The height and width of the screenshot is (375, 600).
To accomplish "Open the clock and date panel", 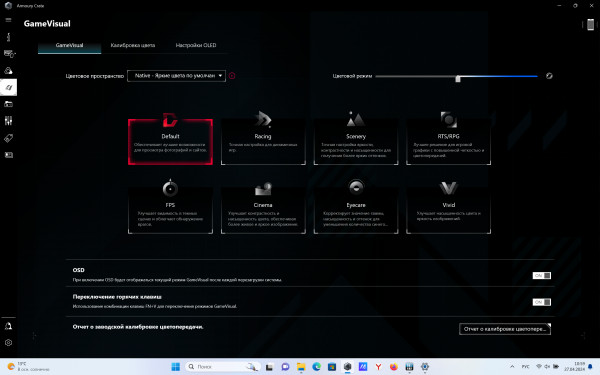I will [574, 367].
